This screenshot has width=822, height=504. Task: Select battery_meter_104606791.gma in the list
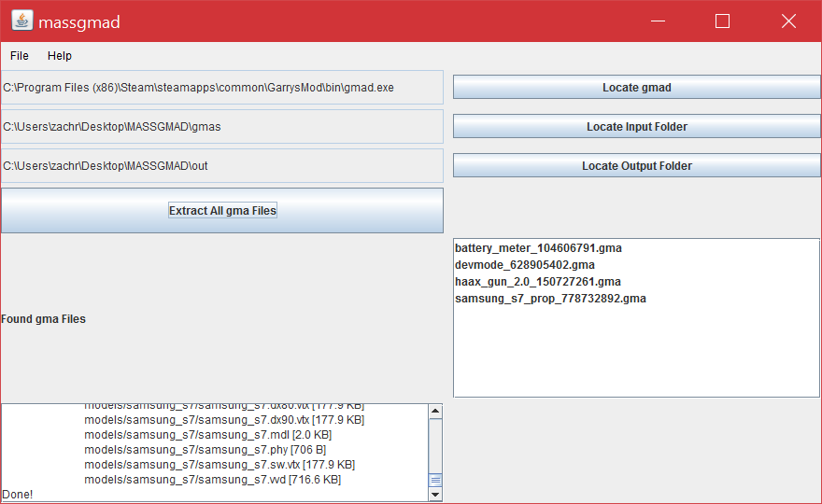pos(636,248)
